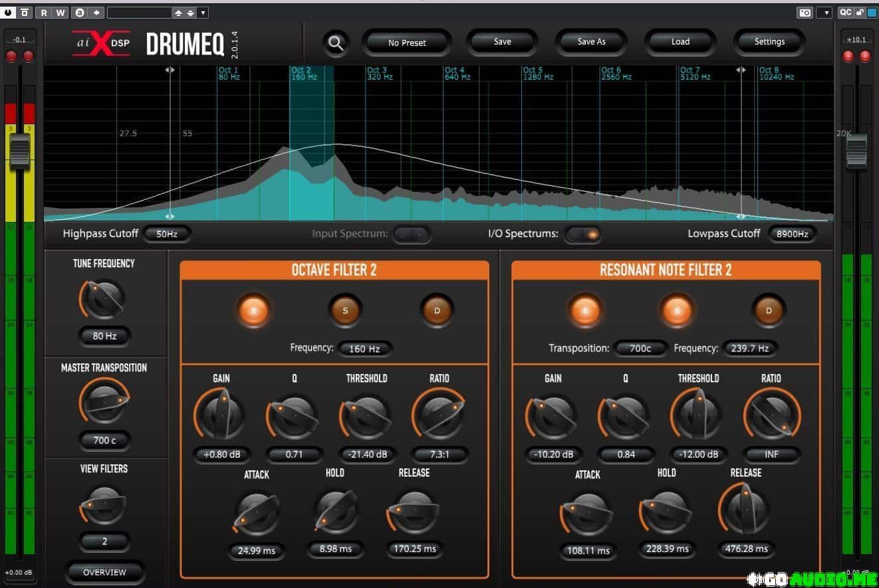Image resolution: width=879 pixels, height=588 pixels.
Task: Click the Frequency 160 Hz value field
Action: (364, 348)
